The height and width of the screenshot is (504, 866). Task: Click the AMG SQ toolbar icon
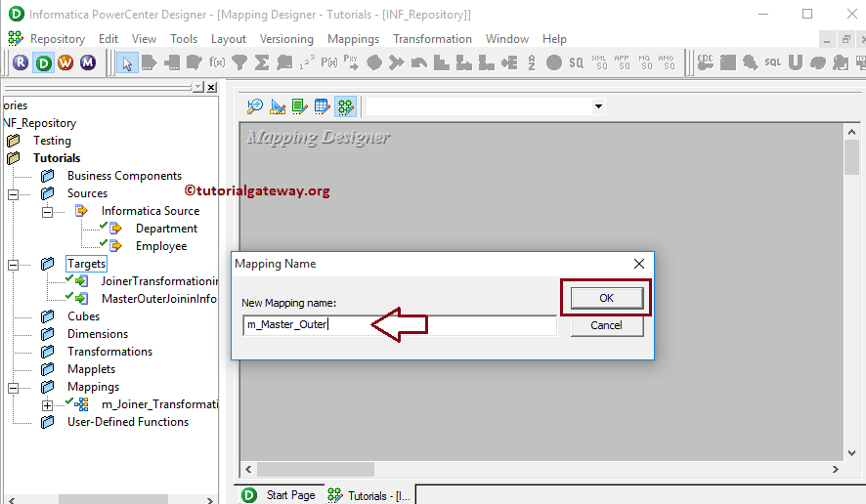click(x=667, y=63)
